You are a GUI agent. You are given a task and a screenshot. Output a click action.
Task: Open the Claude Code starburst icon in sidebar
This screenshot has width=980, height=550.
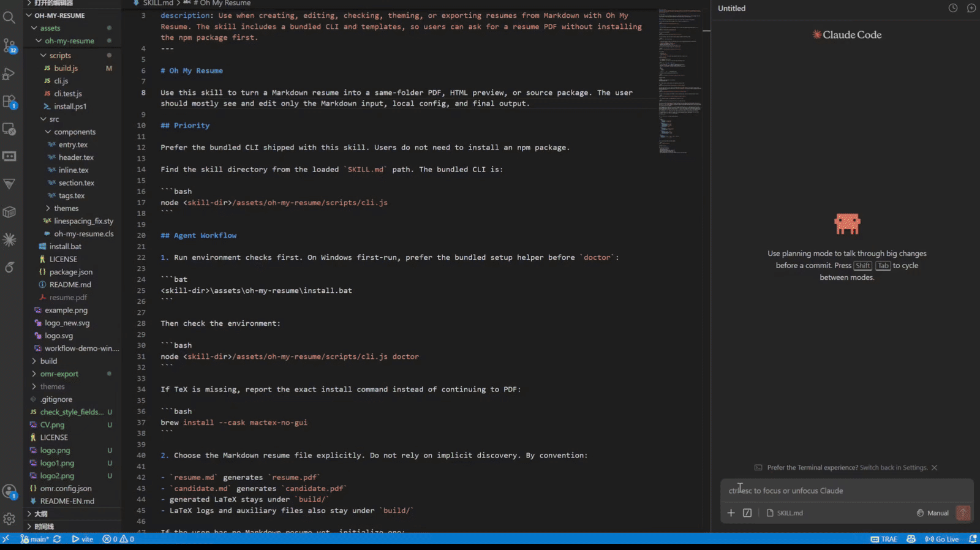(x=9, y=239)
